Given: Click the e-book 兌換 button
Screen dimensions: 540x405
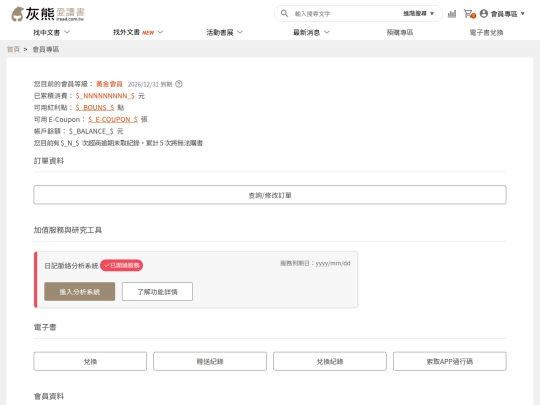Looking at the screenshot, I should coord(90,361).
